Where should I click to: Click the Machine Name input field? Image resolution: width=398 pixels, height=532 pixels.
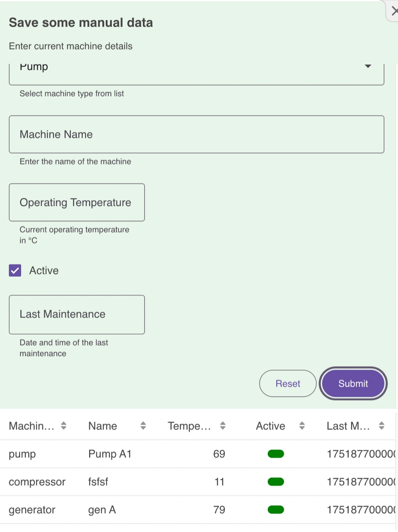click(196, 135)
